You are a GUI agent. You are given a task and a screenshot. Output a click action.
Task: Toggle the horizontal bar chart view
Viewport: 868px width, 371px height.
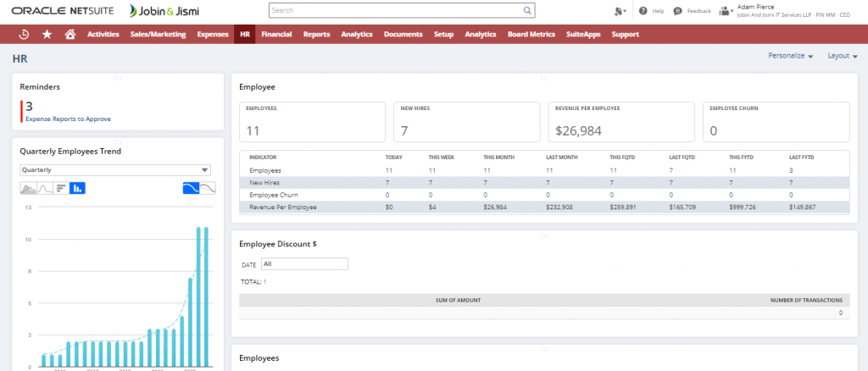[x=61, y=188]
